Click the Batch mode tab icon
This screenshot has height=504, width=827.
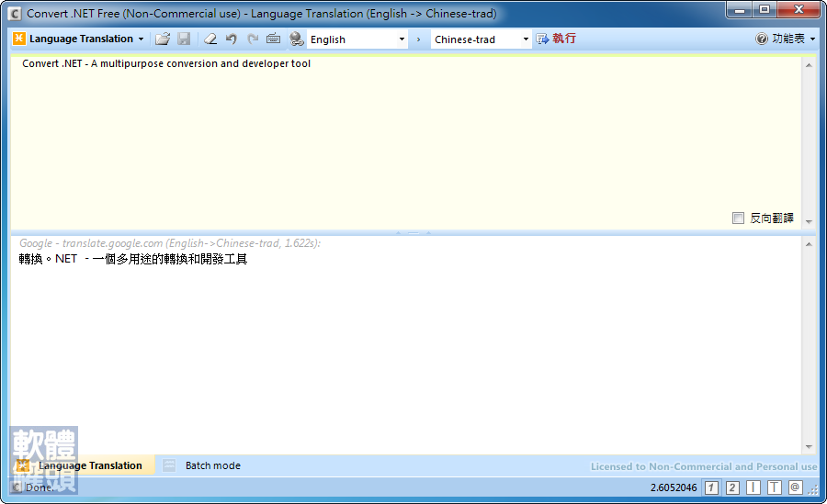[169, 465]
